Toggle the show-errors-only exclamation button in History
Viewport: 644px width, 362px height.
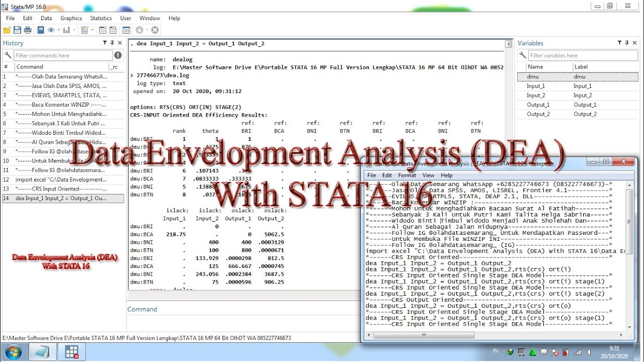coord(118,55)
